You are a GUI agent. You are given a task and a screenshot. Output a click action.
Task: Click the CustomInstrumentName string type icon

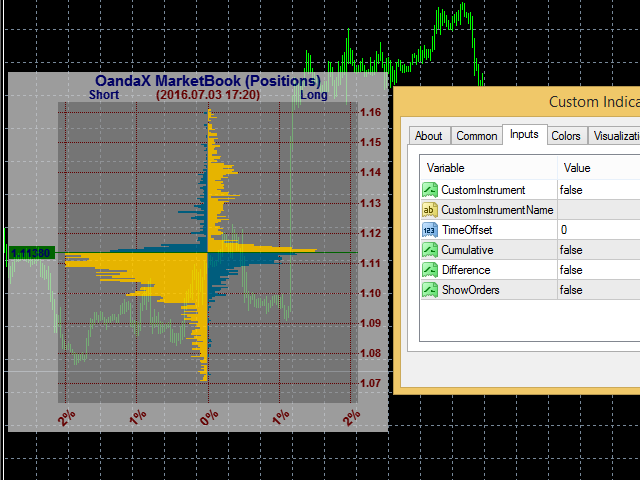430,210
